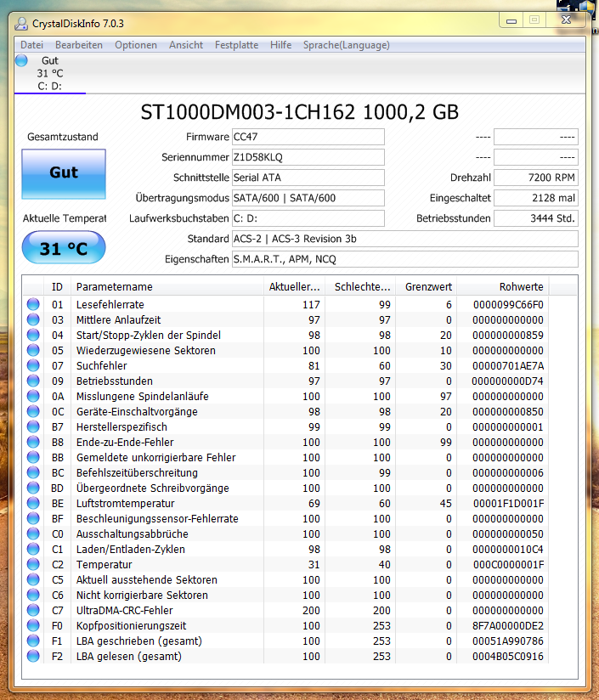
Task: Click status icon for Ende-zu-Ende-Fehler
Action: [33, 442]
